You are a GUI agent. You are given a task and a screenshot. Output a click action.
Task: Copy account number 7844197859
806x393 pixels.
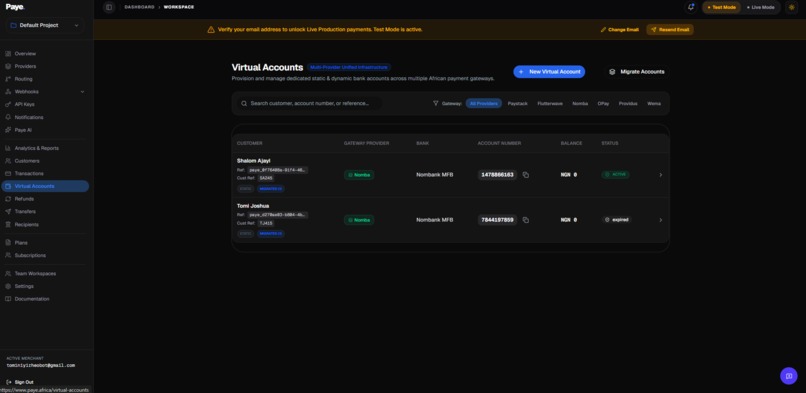click(x=526, y=220)
